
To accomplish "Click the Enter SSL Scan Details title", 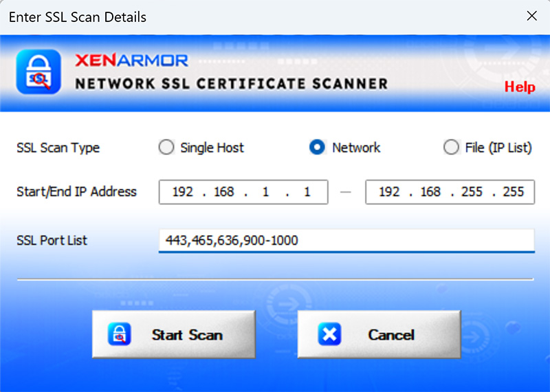I will pos(78,17).
